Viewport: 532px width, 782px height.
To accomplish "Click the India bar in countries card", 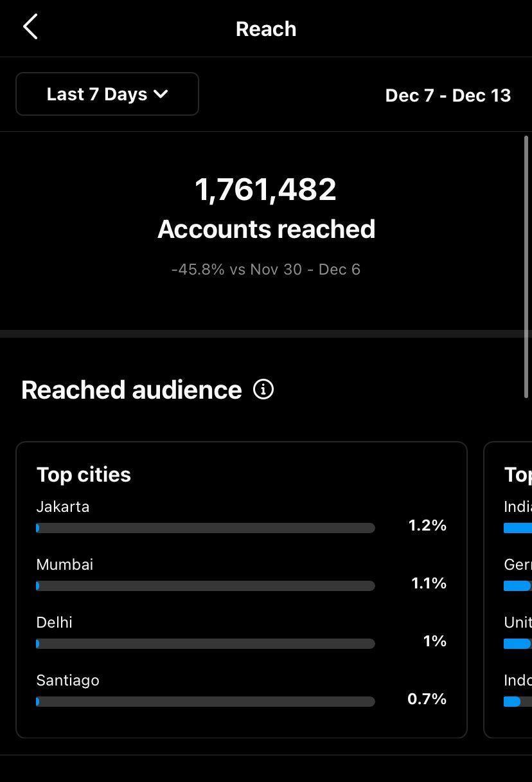I will tap(518, 528).
